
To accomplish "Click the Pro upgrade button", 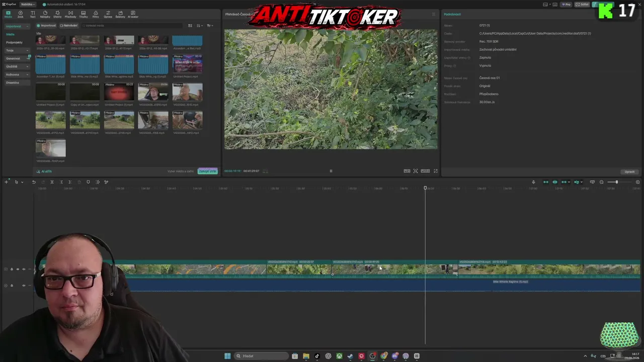I will (x=567, y=5).
